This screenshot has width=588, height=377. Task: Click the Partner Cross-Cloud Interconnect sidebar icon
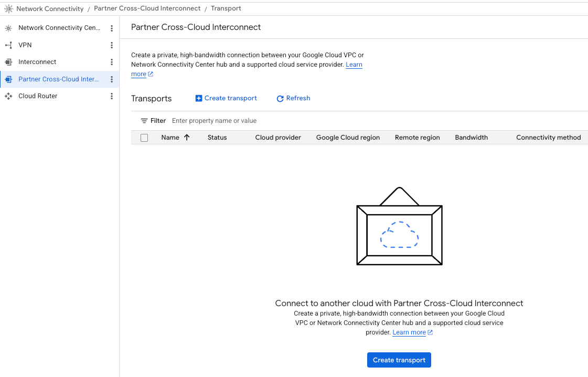pyautogui.click(x=8, y=79)
